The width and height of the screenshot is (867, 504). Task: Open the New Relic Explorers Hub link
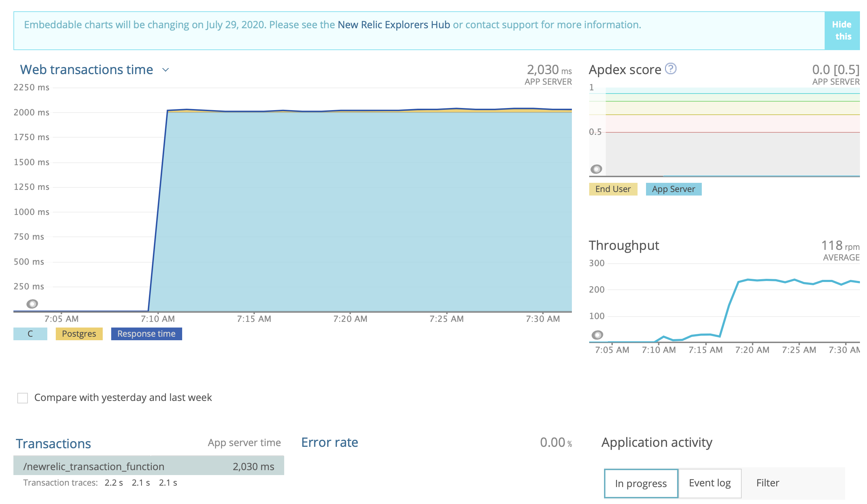coord(394,25)
